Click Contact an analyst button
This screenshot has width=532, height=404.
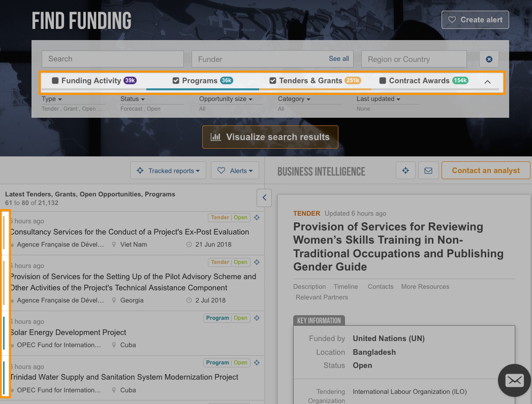[x=486, y=171]
